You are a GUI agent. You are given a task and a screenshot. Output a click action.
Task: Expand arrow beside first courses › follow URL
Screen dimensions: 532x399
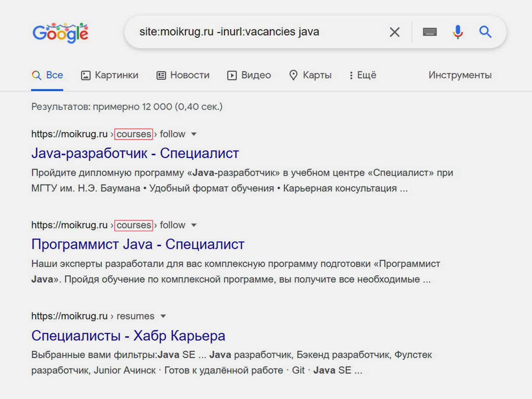pyautogui.click(x=194, y=134)
